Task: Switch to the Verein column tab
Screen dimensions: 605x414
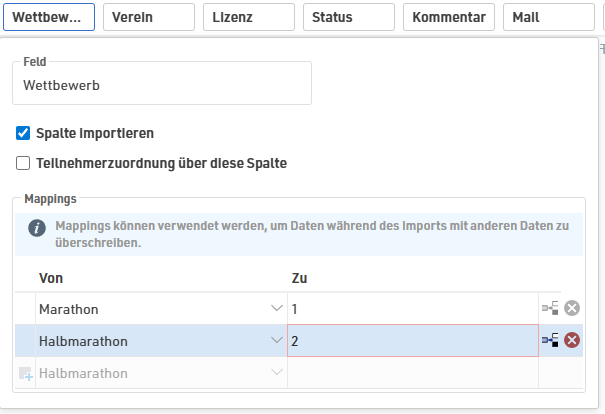Action: tap(149, 17)
